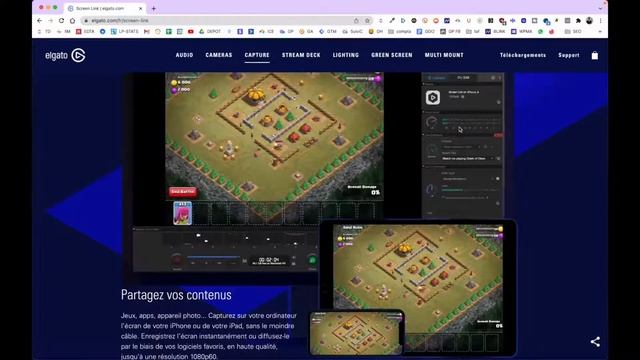Image resolution: width=640 pixels, height=360 pixels.
Task: Open the CAMERAS menu
Action: coord(219,55)
